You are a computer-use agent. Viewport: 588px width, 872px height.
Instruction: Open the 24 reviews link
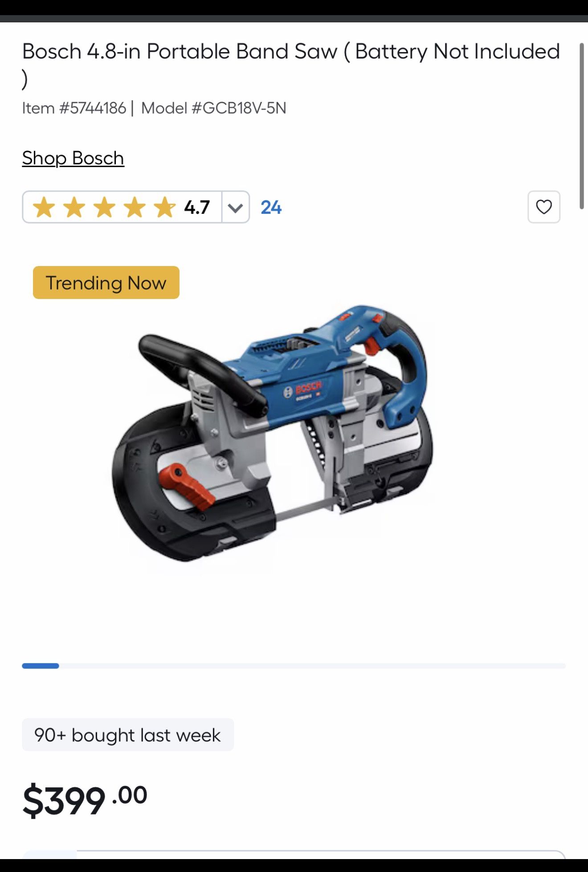click(x=271, y=208)
